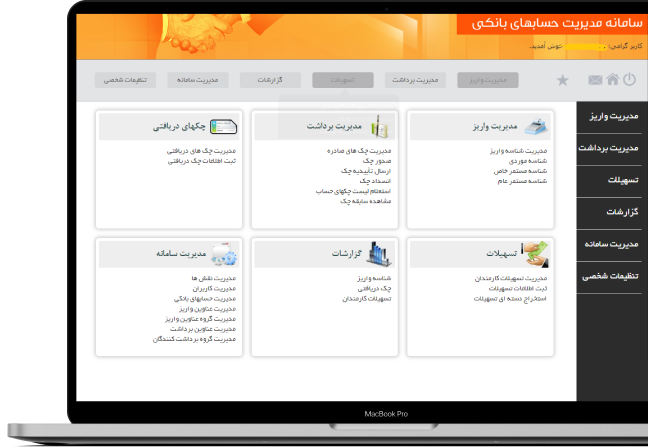This screenshot has height=448, width=648.
Task: Open the مدیریت کاربران link
Action: tap(214, 288)
